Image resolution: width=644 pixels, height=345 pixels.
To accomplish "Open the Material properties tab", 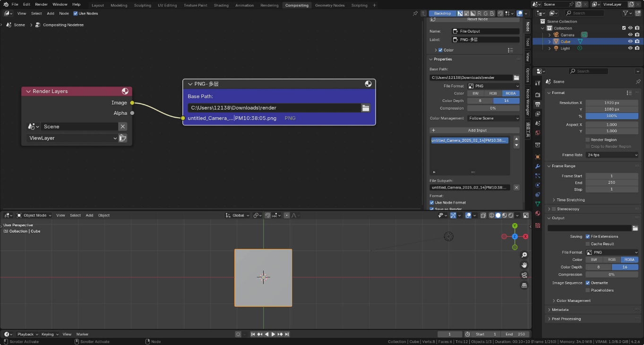I will (x=538, y=214).
